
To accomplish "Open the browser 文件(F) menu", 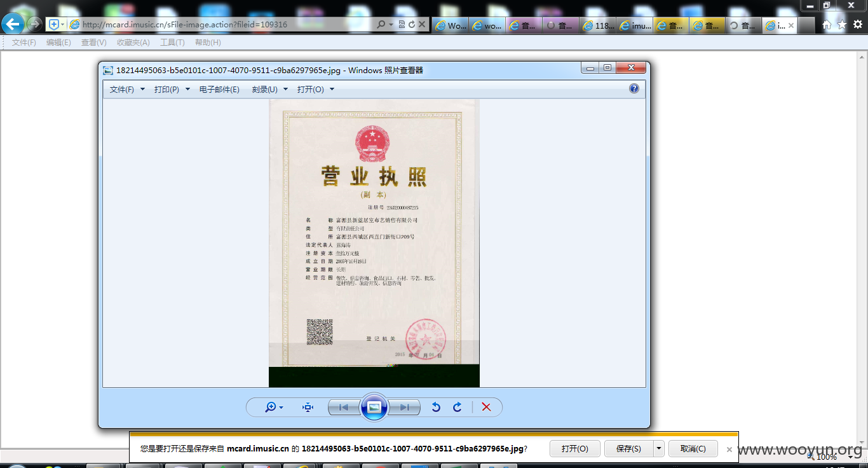I will pos(24,43).
